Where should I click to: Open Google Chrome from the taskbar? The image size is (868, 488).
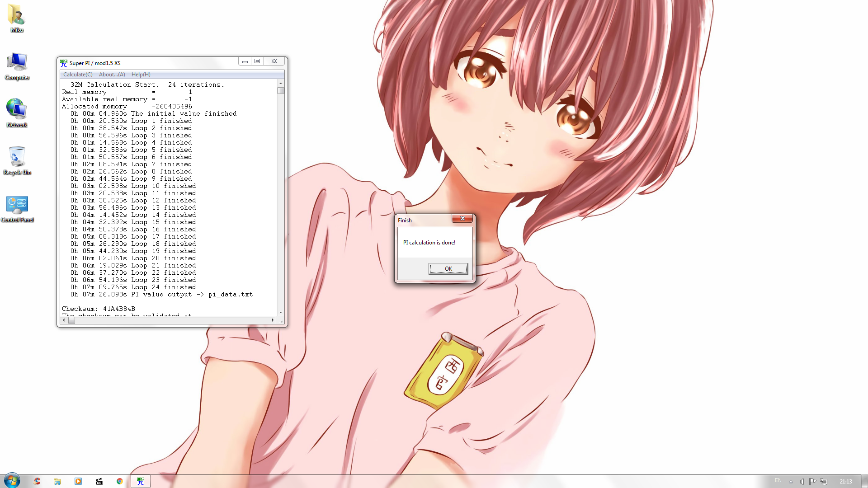pyautogui.click(x=120, y=481)
